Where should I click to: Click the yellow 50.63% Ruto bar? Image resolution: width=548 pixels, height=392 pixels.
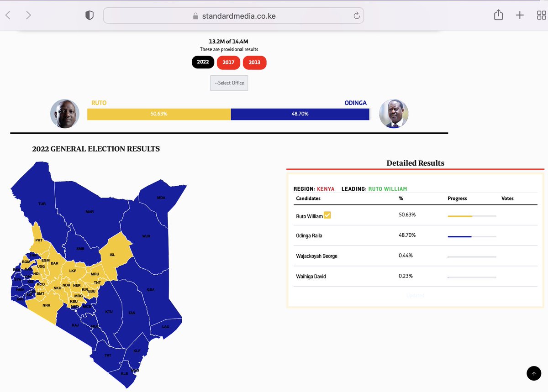[159, 114]
